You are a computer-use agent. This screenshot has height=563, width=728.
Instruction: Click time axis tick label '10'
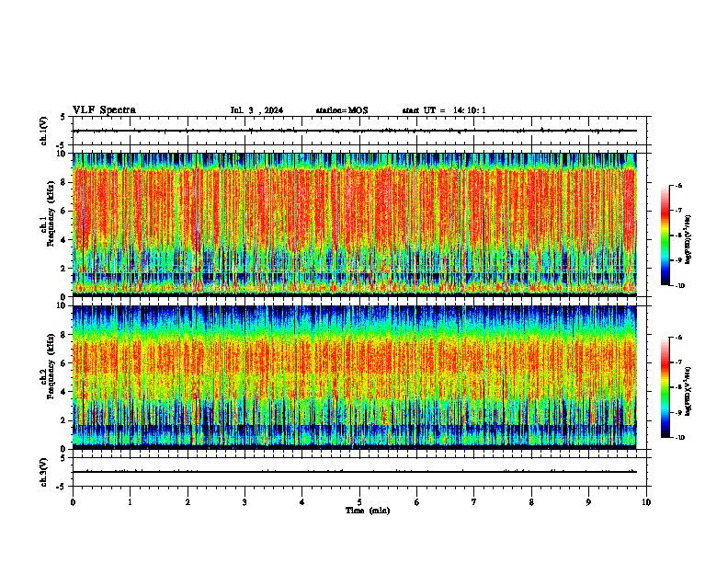(646, 502)
